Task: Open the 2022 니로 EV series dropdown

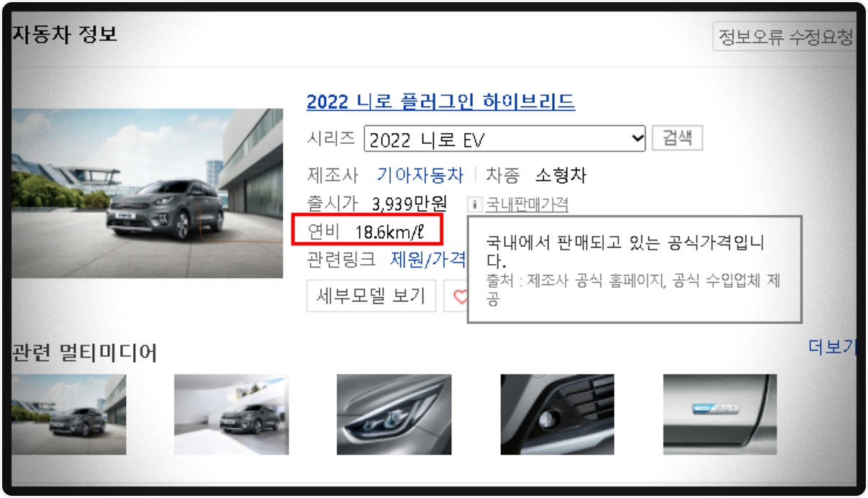Action: pyautogui.click(x=505, y=139)
